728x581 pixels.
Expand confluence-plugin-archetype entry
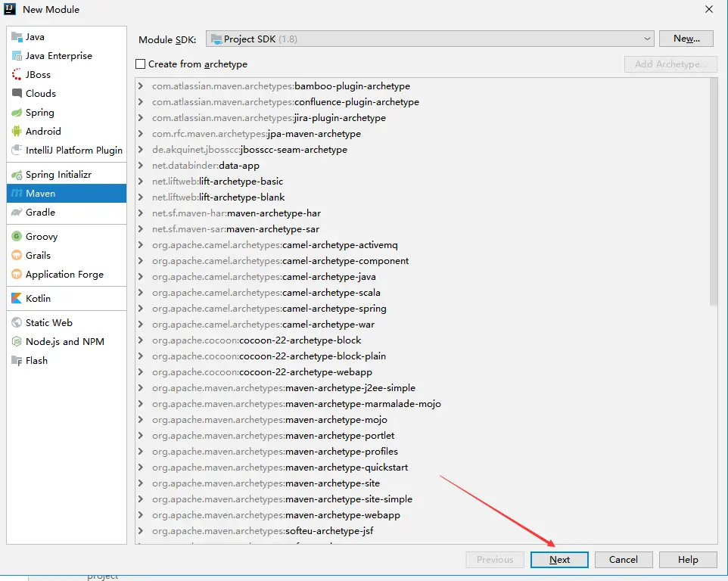coord(140,101)
